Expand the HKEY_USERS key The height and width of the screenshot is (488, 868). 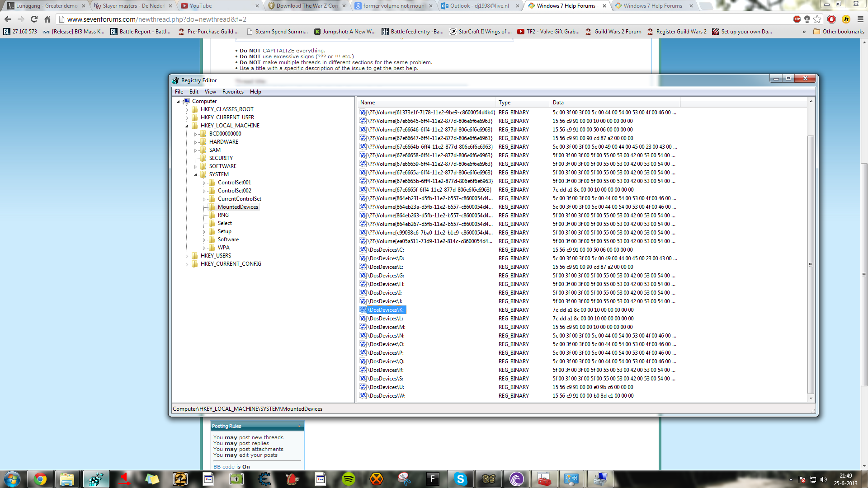(187, 256)
